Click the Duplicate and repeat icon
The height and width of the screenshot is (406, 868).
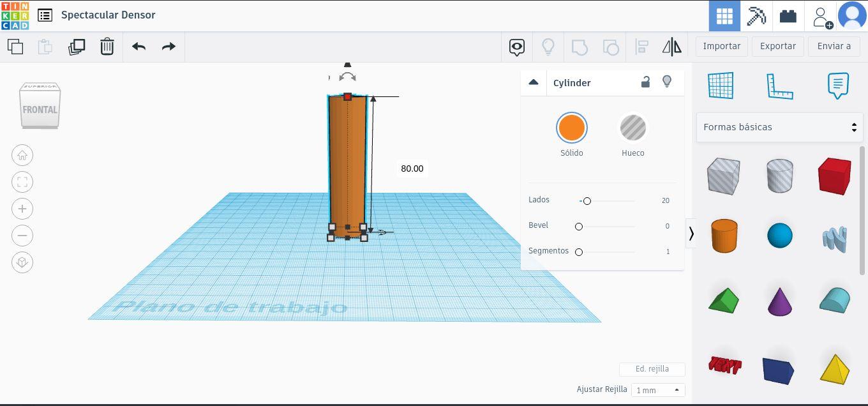pos(76,47)
